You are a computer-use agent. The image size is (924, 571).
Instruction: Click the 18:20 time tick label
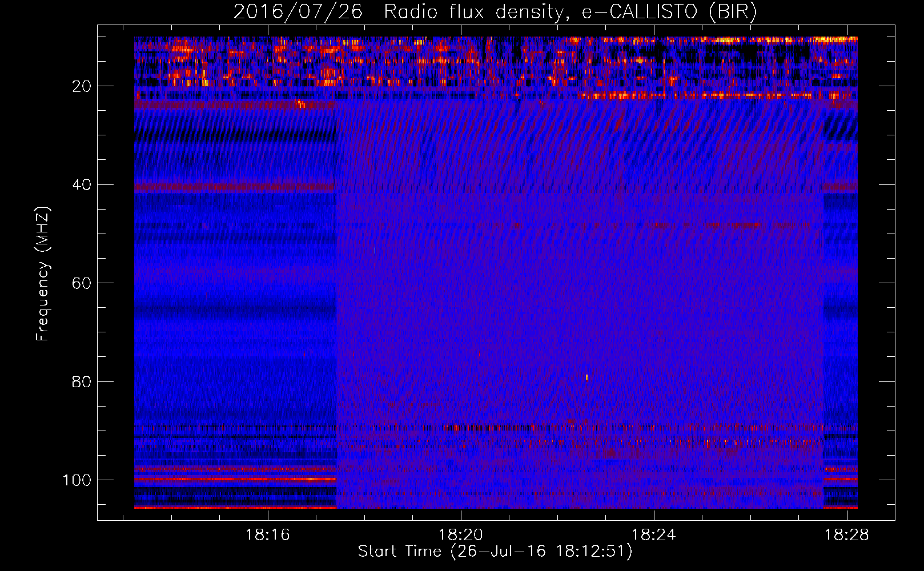[x=460, y=535]
